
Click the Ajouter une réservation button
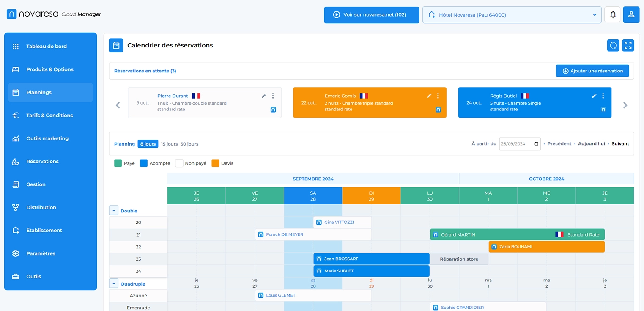(592, 71)
